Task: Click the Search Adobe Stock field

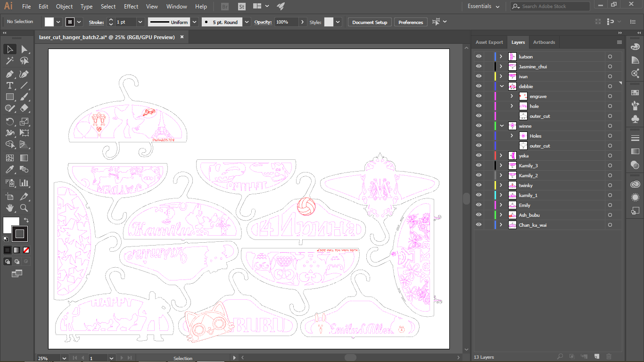Action: (549, 6)
